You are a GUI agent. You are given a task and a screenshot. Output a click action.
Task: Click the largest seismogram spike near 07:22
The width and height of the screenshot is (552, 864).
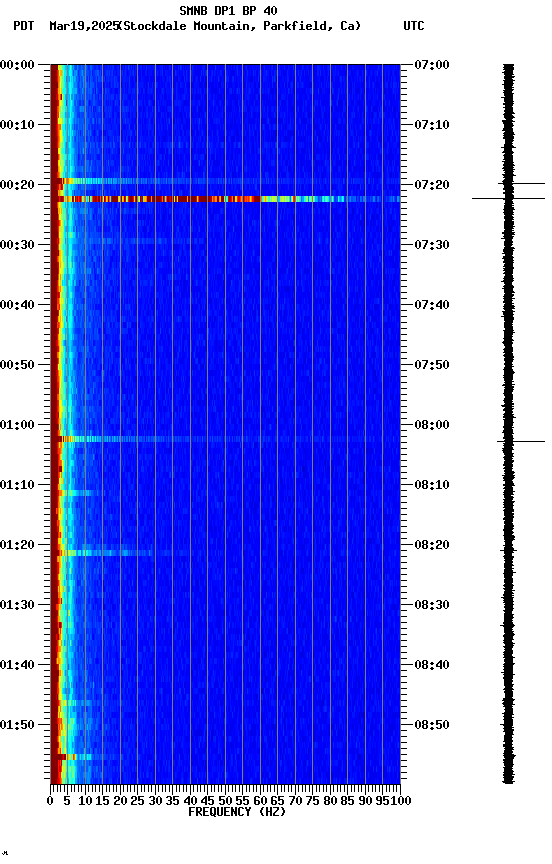click(x=508, y=198)
